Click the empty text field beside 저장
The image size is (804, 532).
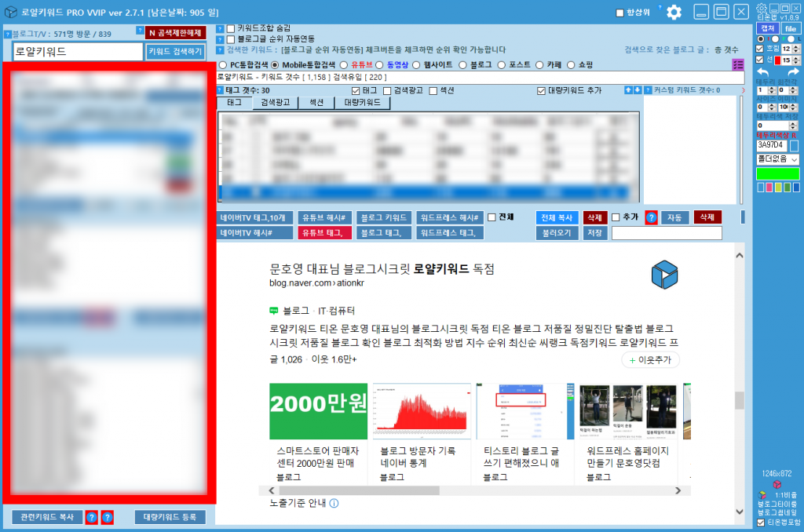pos(667,233)
